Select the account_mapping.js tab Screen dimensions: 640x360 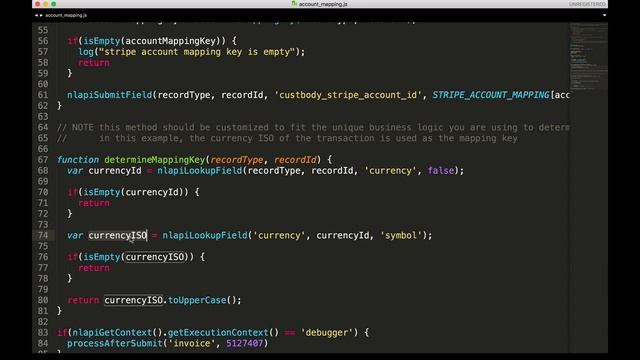tap(66, 15)
